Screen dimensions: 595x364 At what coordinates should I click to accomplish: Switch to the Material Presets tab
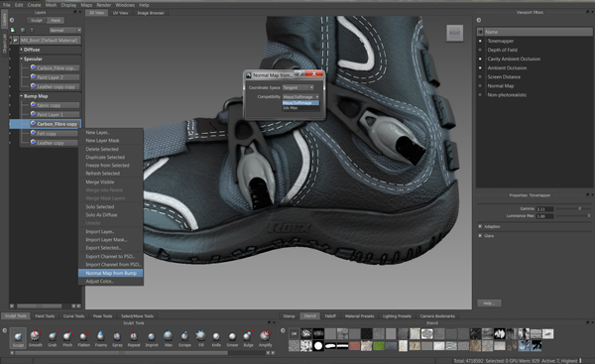pos(359,315)
